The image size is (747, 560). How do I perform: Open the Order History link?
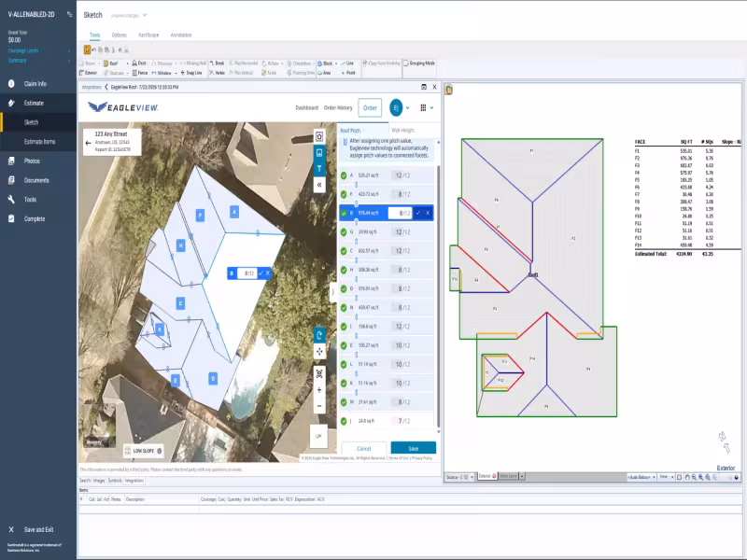point(338,107)
